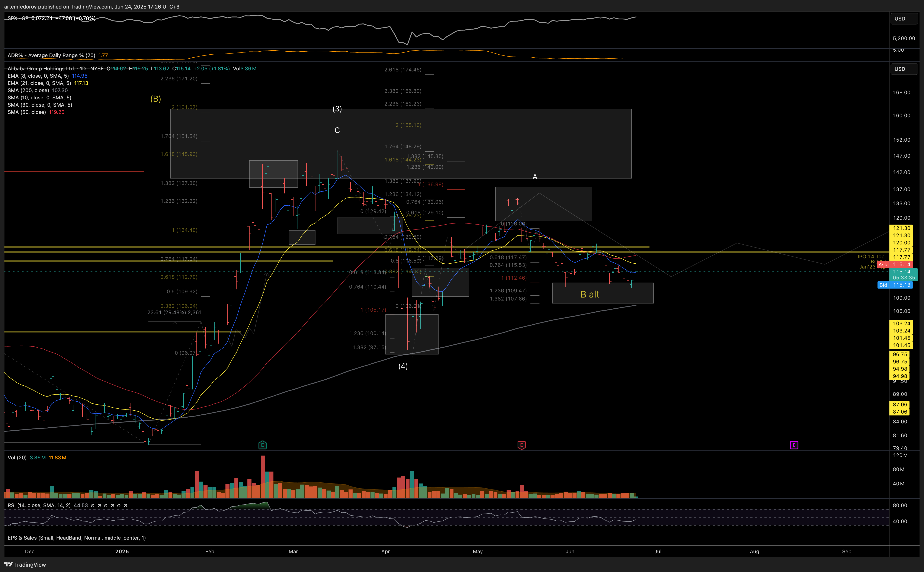Select the EMA (8, close, 0, SMA, 5) legend

(38, 76)
